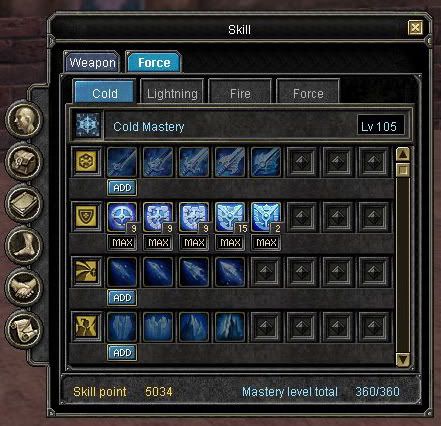Click the scrollbar thumb handle
This screenshot has height=426, width=441.
click(403, 170)
